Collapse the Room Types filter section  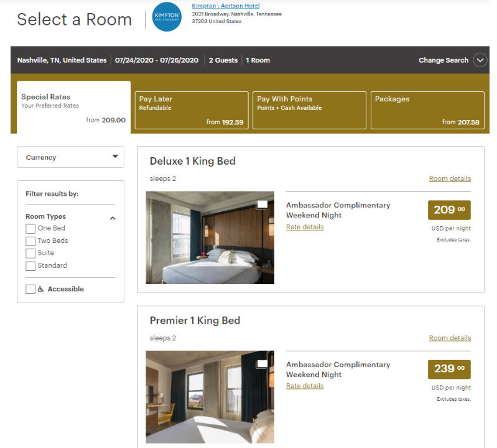click(x=113, y=218)
